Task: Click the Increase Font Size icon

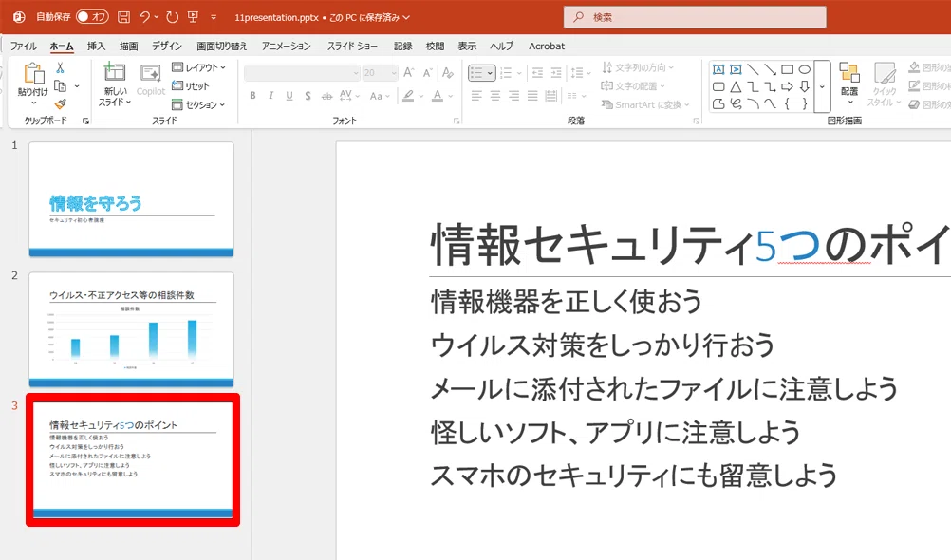Action: click(409, 73)
